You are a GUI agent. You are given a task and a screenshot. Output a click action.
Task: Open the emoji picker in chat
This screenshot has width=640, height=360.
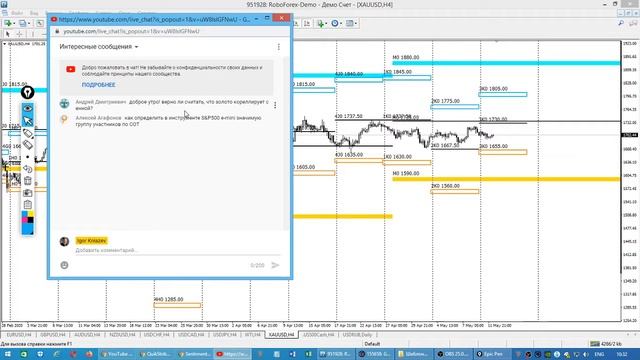(x=64, y=265)
